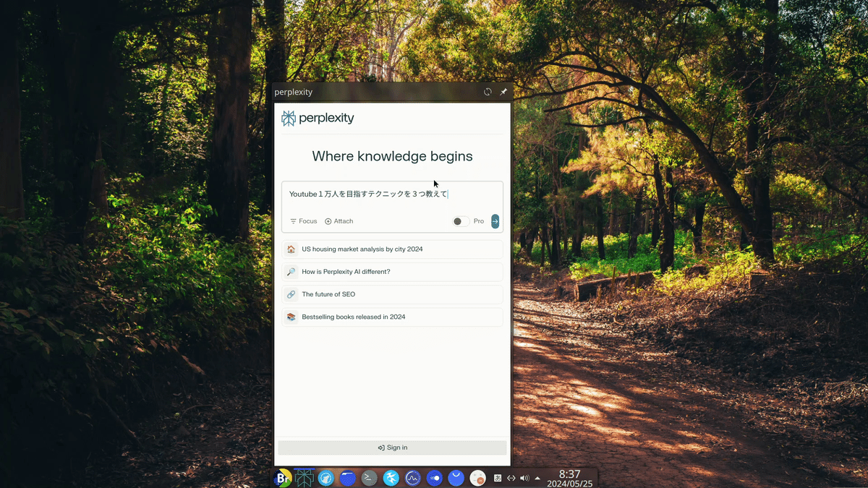This screenshot has width=868, height=488.
Task: Click the network arrows tray icon
Action: click(x=511, y=478)
